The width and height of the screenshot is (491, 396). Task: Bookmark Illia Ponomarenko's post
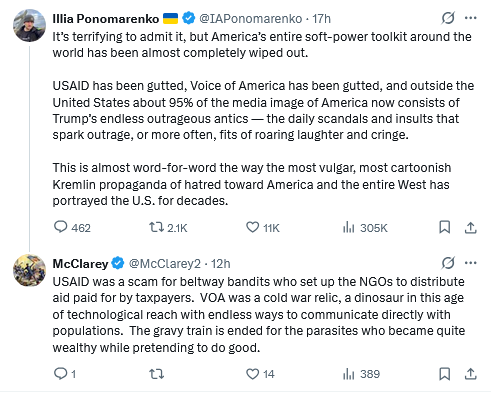(445, 227)
